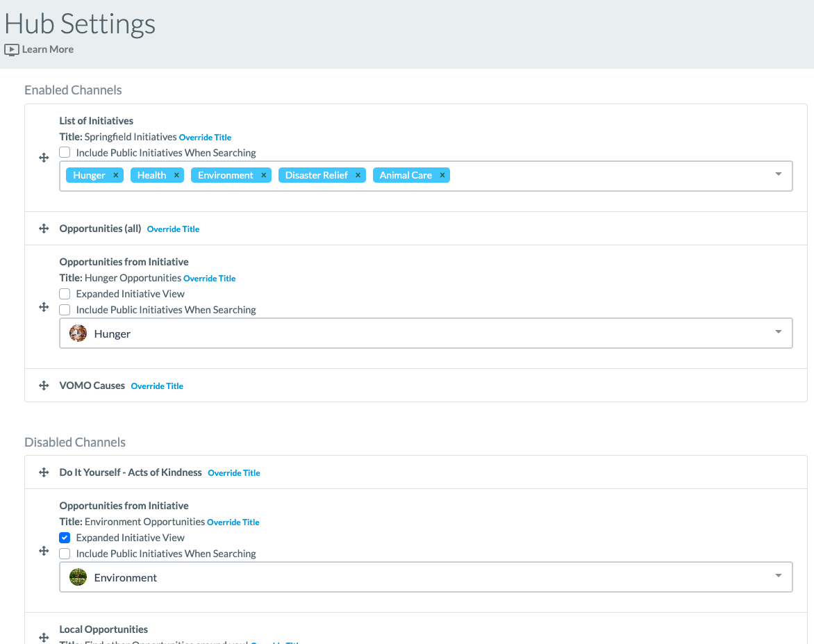This screenshot has width=814, height=644.
Task: Click the Hunger tag label
Action: (x=90, y=175)
